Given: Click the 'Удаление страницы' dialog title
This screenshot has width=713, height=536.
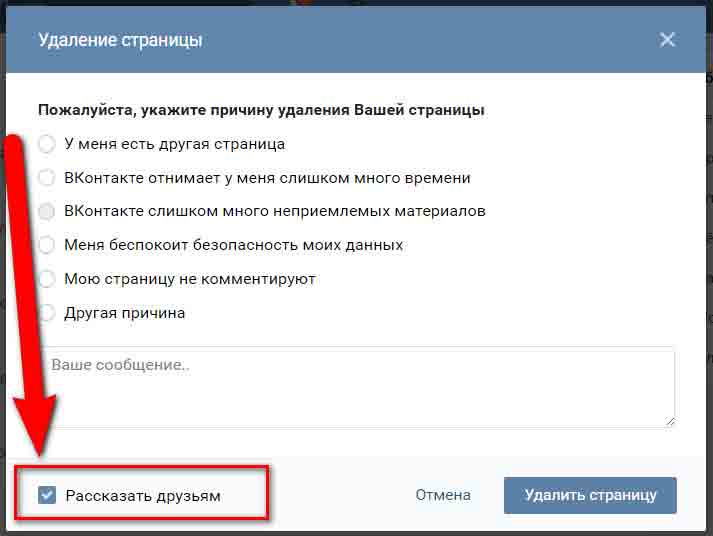Looking at the screenshot, I should [x=121, y=40].
